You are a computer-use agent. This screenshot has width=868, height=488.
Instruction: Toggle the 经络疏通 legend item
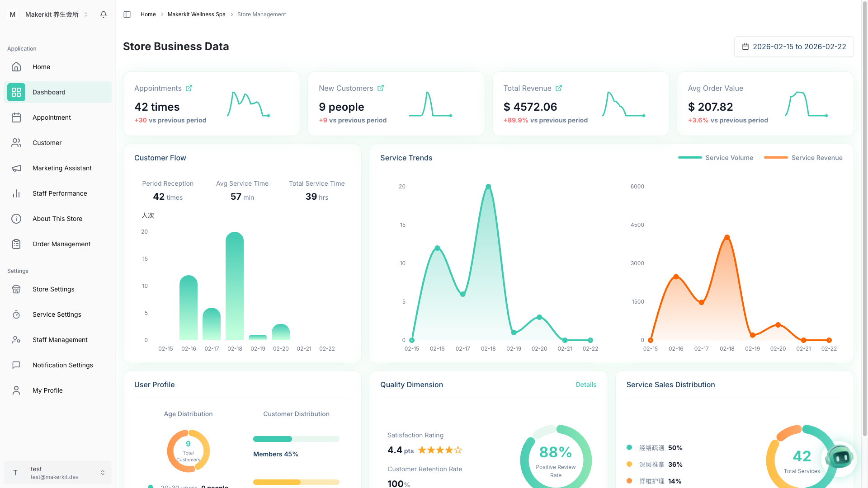pos(651,448)
